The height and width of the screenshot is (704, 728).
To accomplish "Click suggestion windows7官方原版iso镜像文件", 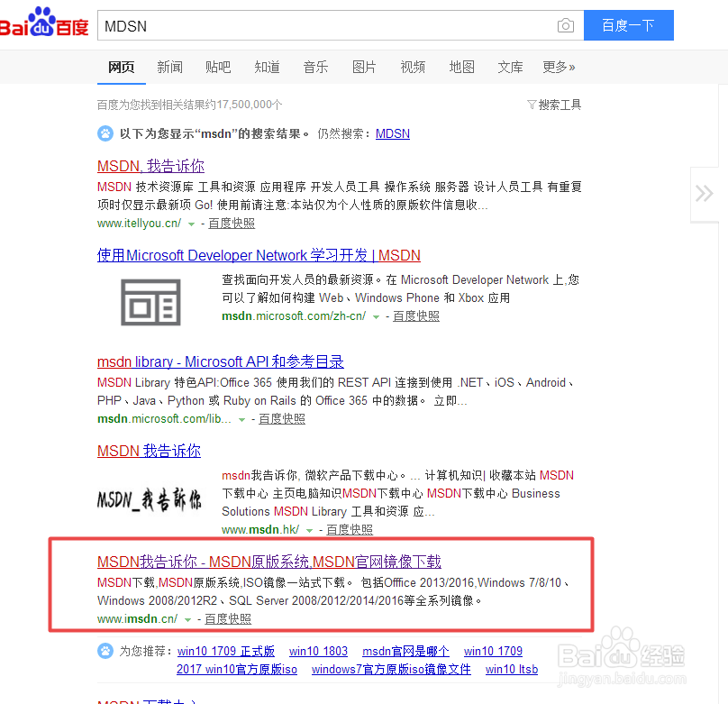I will click(391, 669).
